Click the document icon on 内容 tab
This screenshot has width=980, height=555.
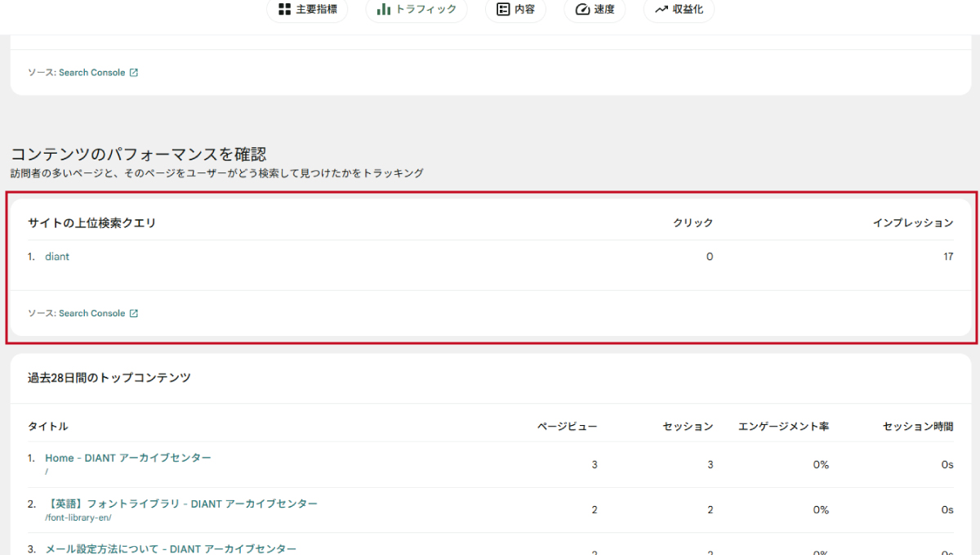point(503,10)
